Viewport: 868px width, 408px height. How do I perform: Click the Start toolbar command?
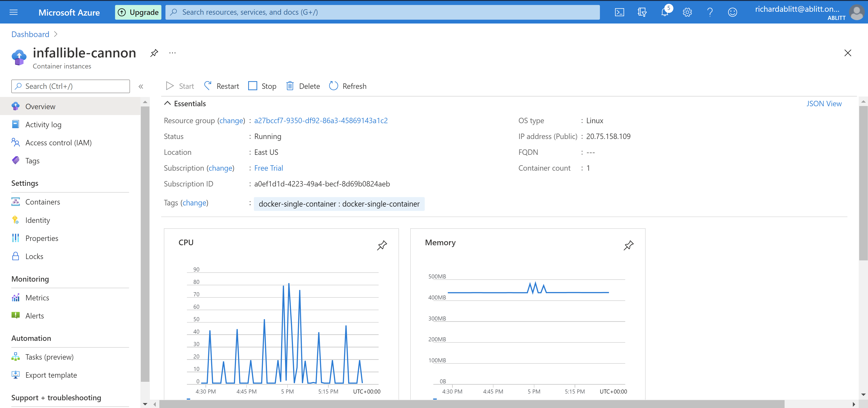[x=180, y=86]
